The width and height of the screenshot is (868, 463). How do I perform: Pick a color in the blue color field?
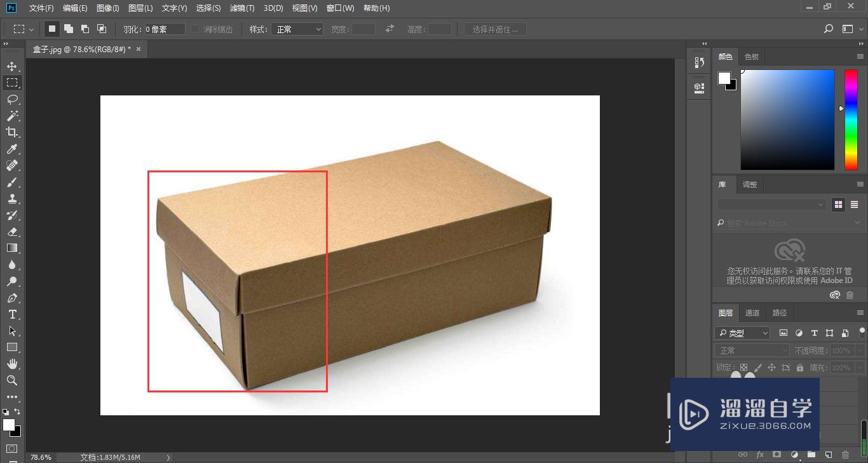point(787,120)
